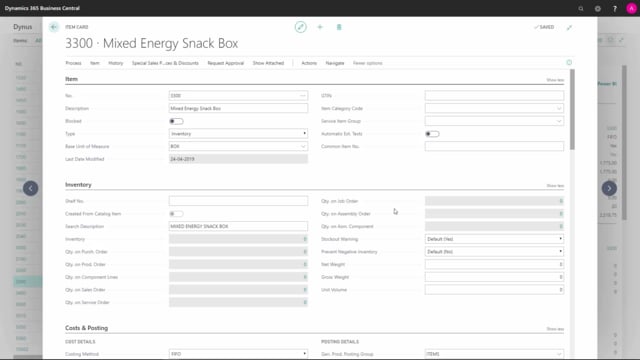
Task: Click the Search Description field
Action: 238,226
